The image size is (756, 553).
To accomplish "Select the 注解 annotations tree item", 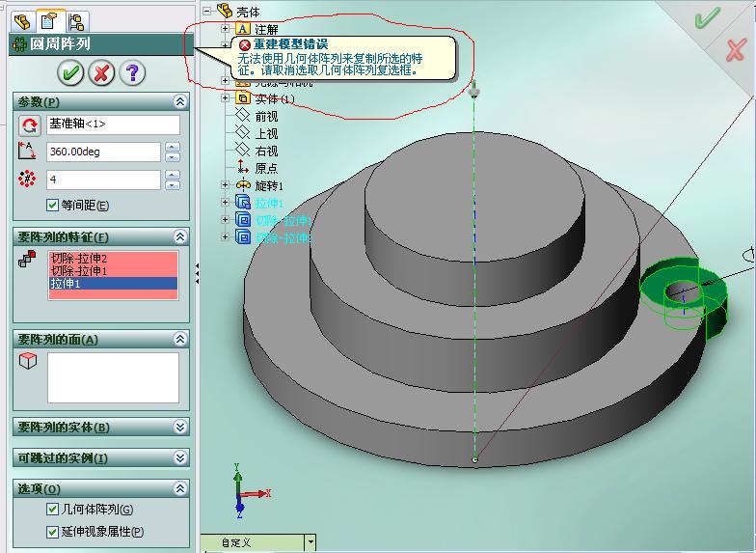I will click(266, 29).
